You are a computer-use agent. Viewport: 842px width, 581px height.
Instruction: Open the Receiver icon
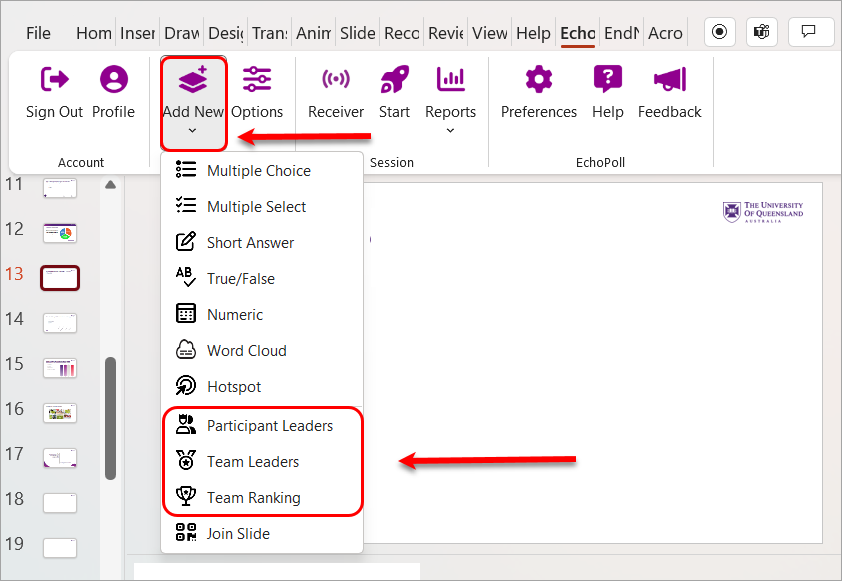[335, 80]
